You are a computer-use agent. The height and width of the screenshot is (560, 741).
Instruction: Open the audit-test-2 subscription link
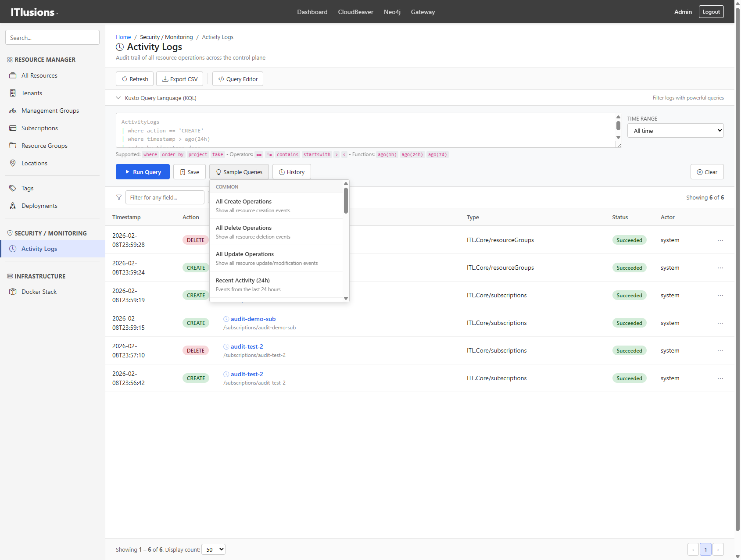coord(247,346)
